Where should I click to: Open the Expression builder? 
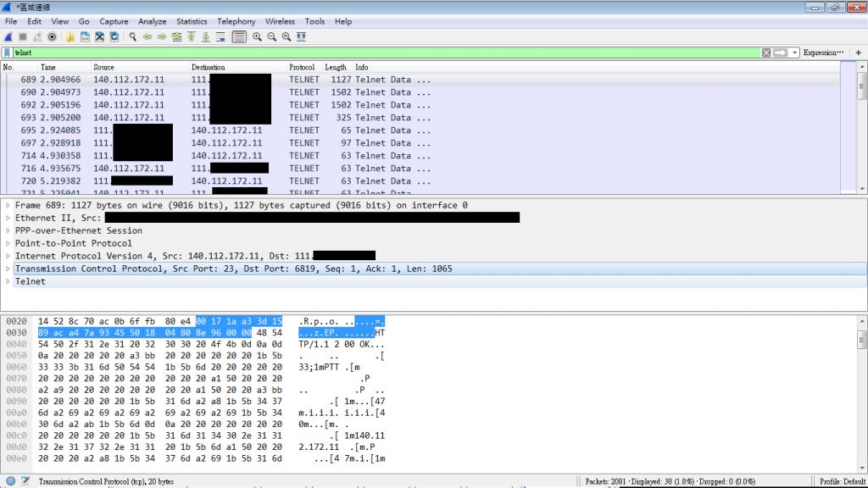coord(824,53)
